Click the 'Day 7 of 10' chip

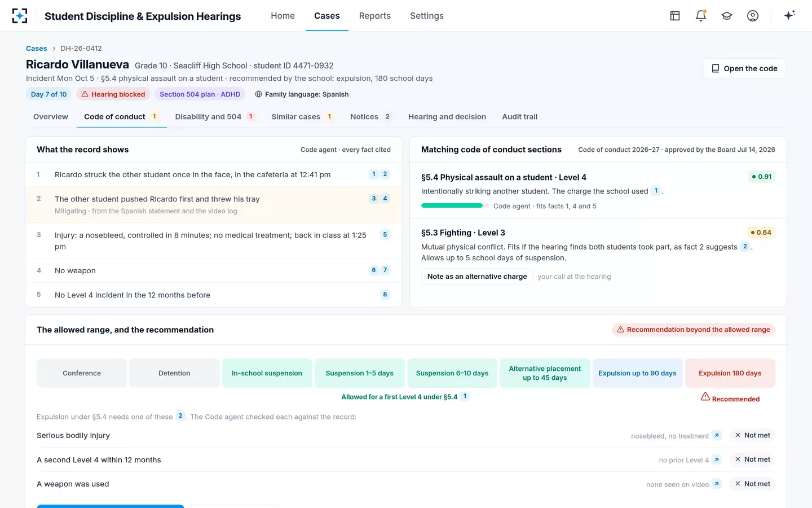(x=48, y=94)
